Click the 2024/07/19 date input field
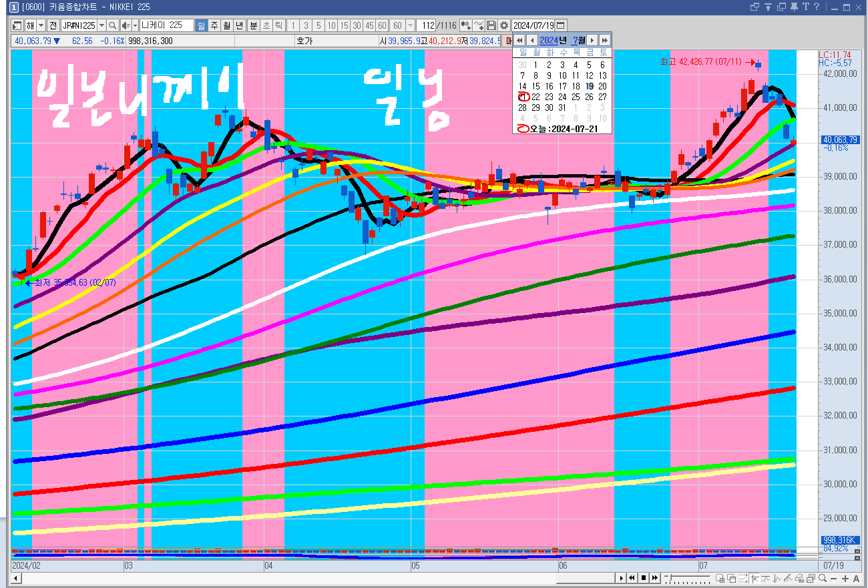The height and width of the screenshot is (588, 868). tap(533, 25)
